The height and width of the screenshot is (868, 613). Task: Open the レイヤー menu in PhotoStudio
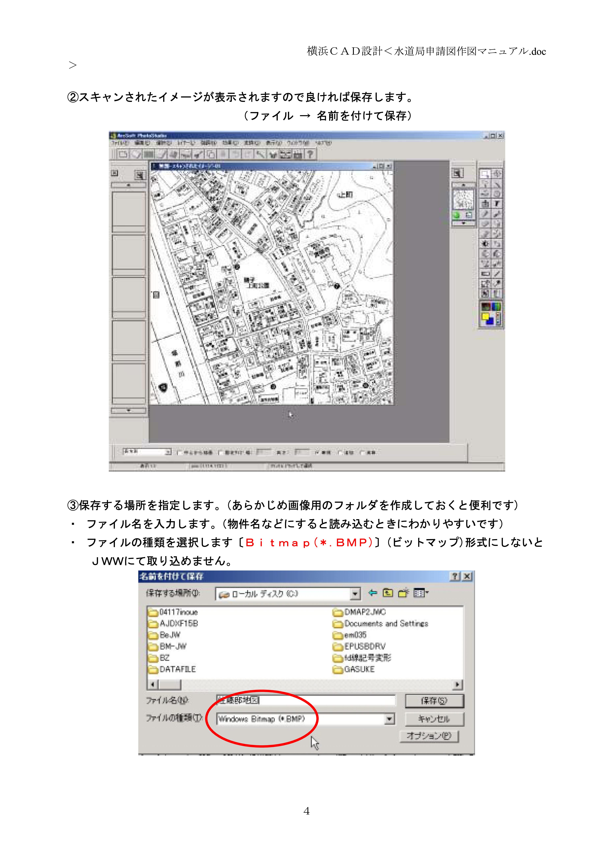pos(186,143)
